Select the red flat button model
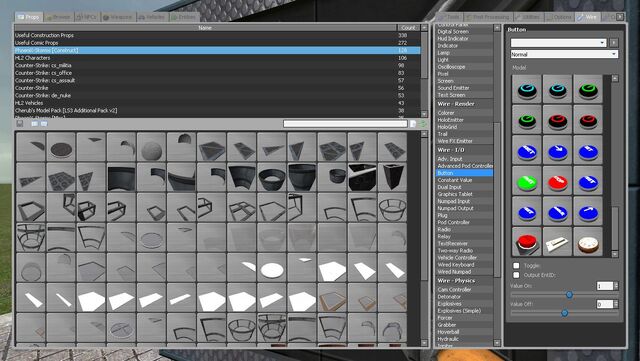 click(x=557, y=181)
